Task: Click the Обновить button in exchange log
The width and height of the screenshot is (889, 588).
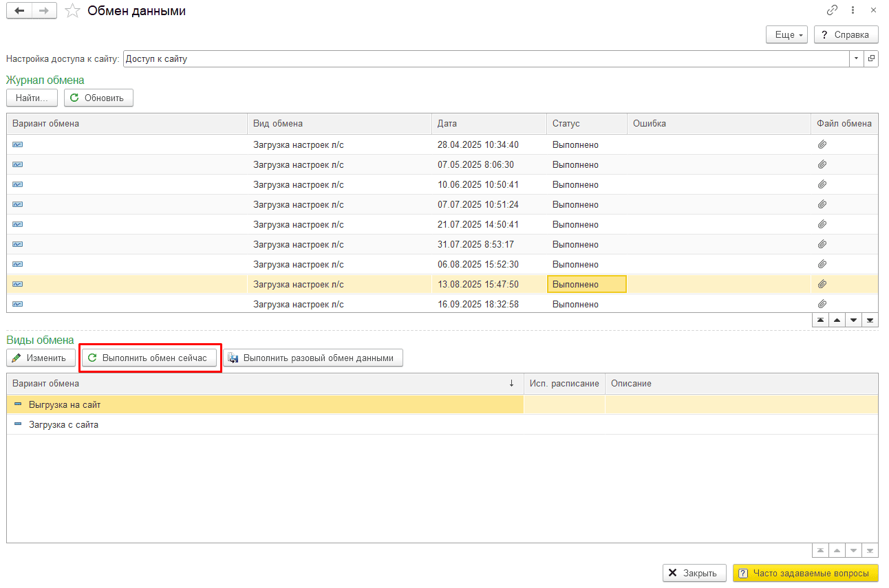Action: (x=98, y=98)
